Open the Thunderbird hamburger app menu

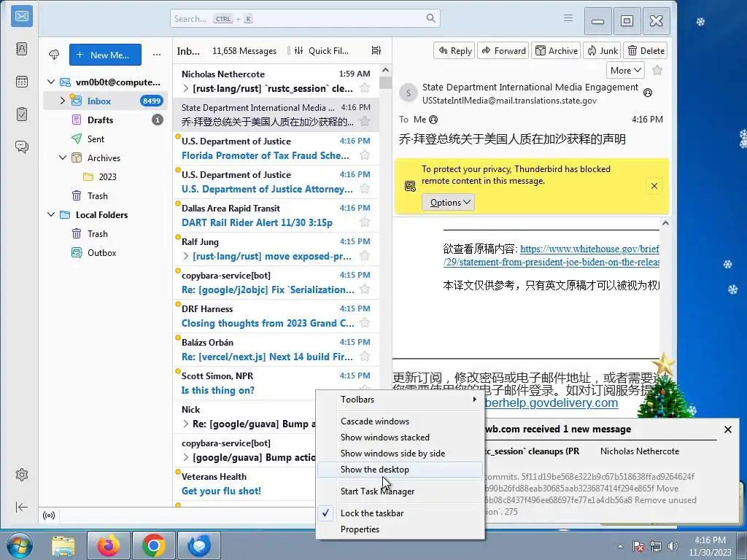click(568, 18)
